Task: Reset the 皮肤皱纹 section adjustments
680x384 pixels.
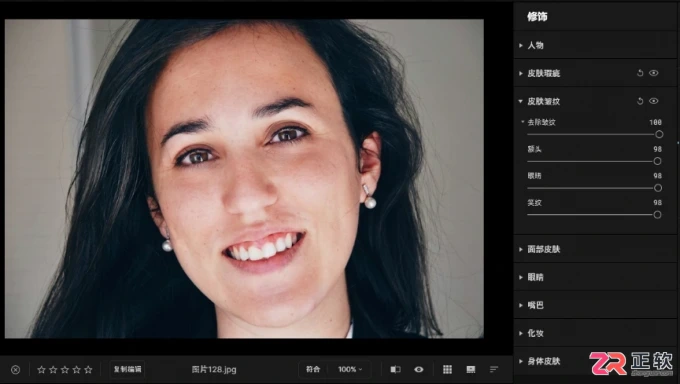Action: 640,101
